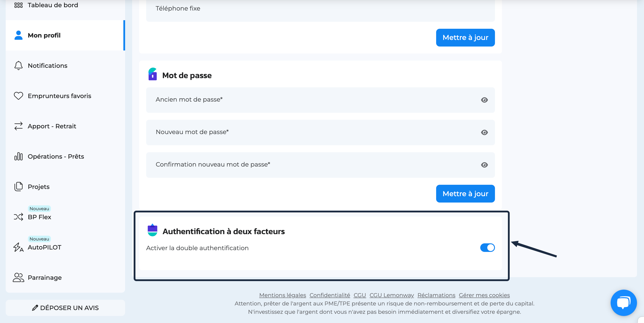Open the Confidentialité link
The height and width of the screenshot is (323, 644).
[330, 295]
